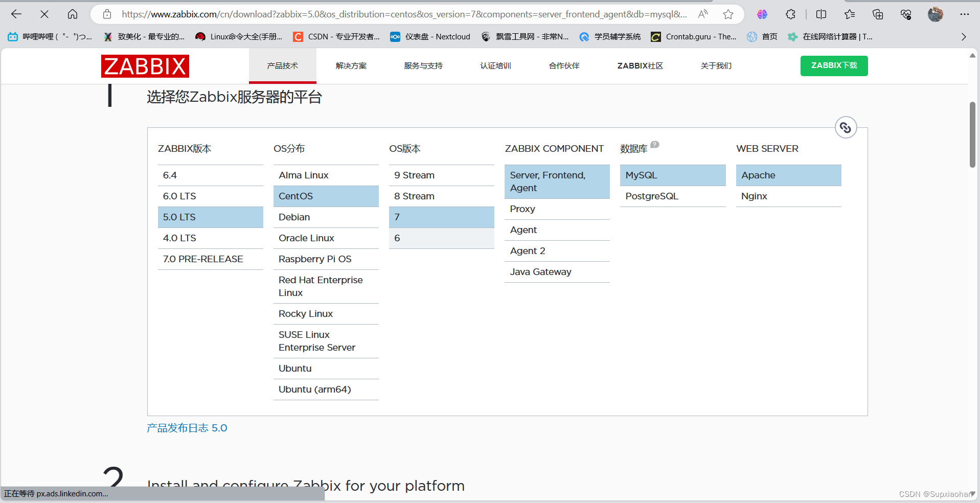This screenshot has height=503, width=980.
Task: Copy configuration permalink chain icon
Action: tap(846, 127)
